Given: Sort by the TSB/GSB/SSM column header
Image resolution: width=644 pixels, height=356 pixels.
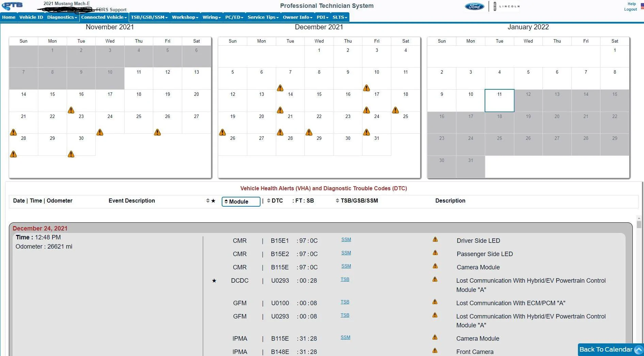Looking at the screenshot, I should click(x=357, y=201).
